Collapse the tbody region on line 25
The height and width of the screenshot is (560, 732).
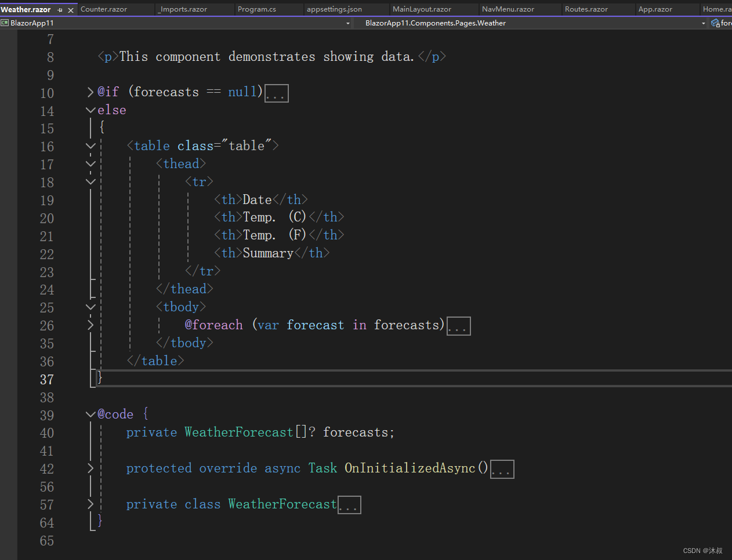90,307
